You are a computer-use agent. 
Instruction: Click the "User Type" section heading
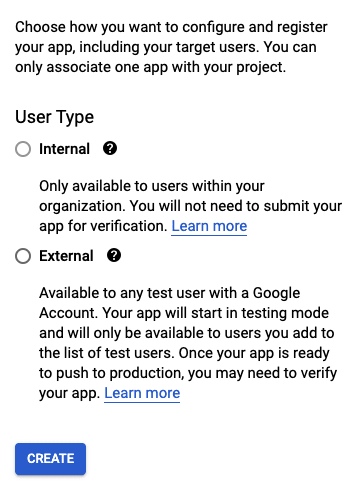tap(55, 117)
